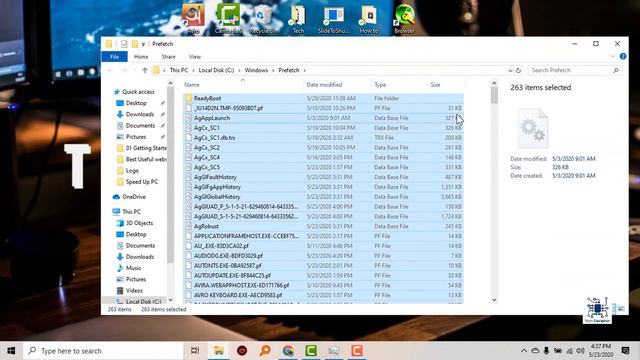Open Videos under This PC

(x=134, y=290)
